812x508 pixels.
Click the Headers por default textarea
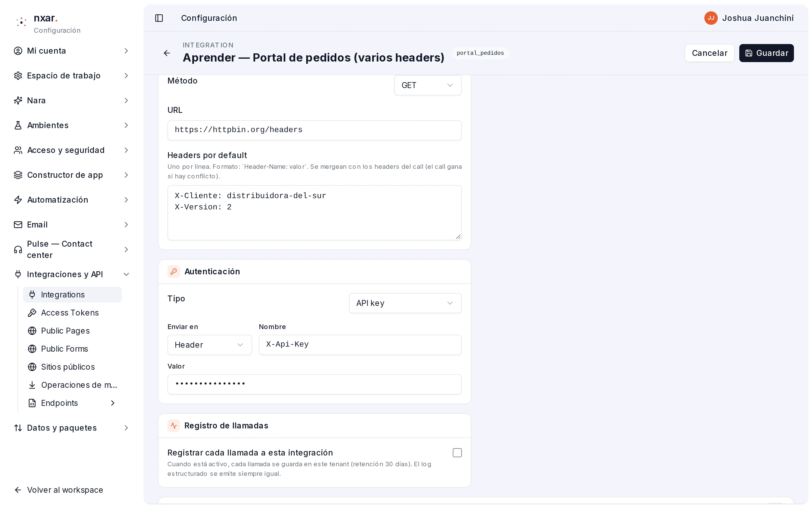[314, 213]
